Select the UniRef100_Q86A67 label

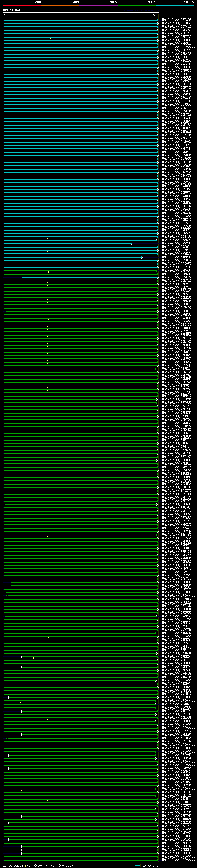[177, 321]
